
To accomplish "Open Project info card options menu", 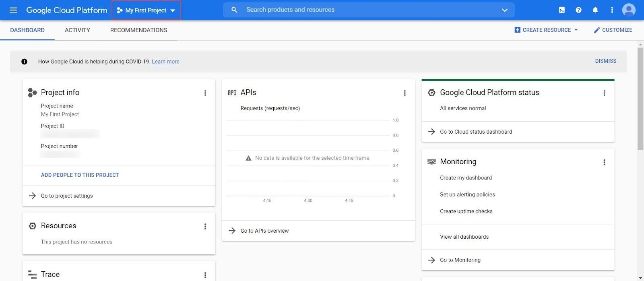I will [205, 93].
